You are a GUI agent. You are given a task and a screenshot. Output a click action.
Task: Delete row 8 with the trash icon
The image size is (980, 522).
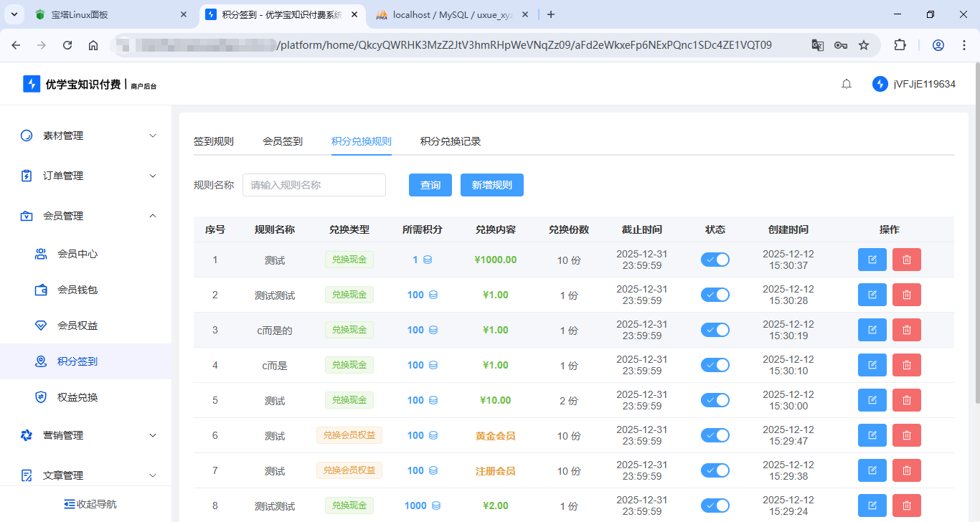tap(906, 506)
